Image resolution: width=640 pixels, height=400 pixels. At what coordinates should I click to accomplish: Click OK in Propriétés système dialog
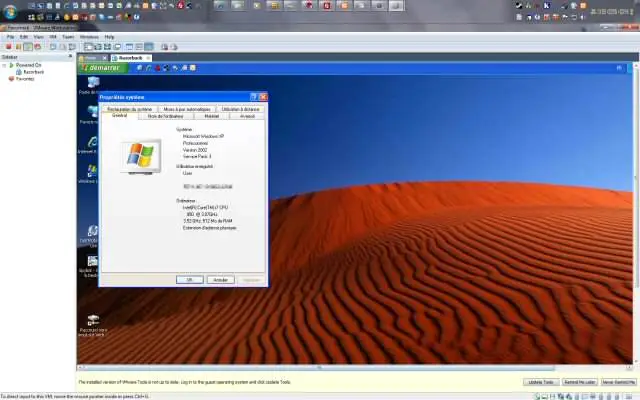[189, 280]
